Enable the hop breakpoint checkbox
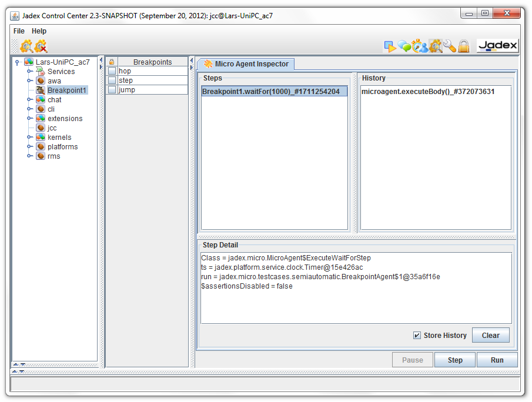532x402 pixels. 112,71
